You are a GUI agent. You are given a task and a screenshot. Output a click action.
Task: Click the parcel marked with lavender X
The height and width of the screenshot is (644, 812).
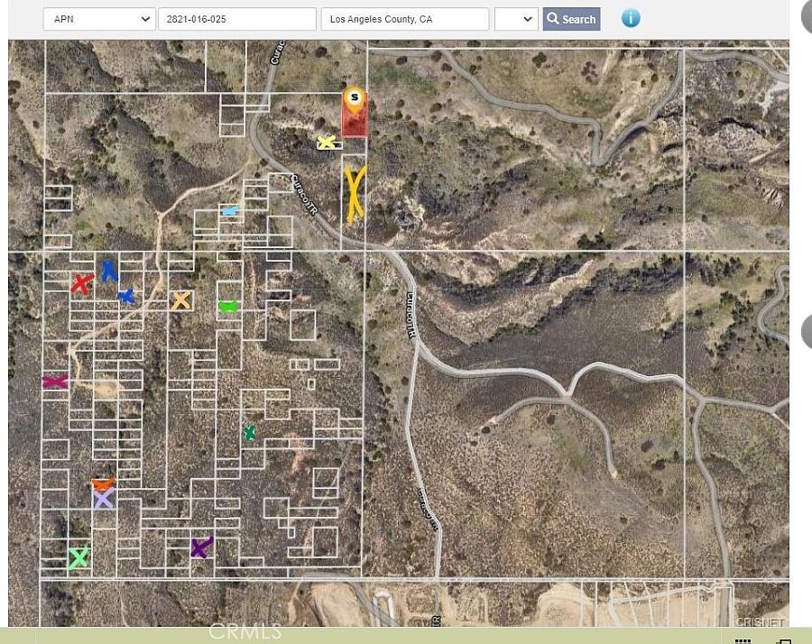(x=104, y=500)
